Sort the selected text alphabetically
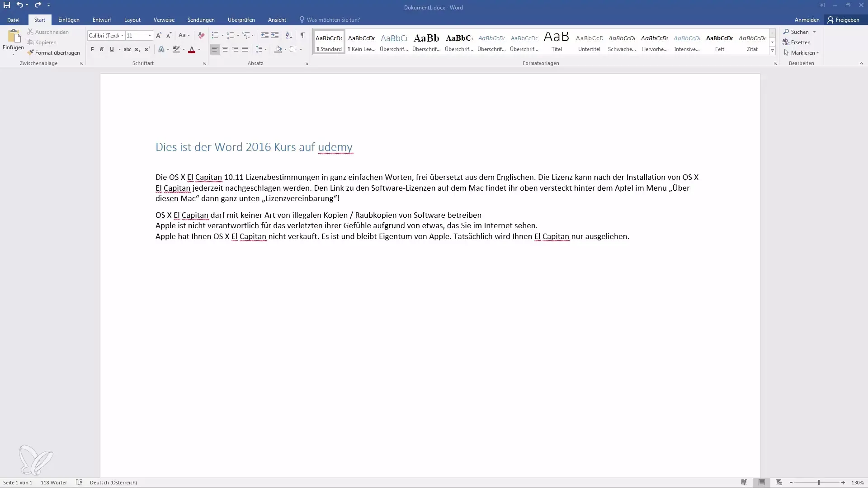This screenshot has width=868, height=488. point(289,35)
